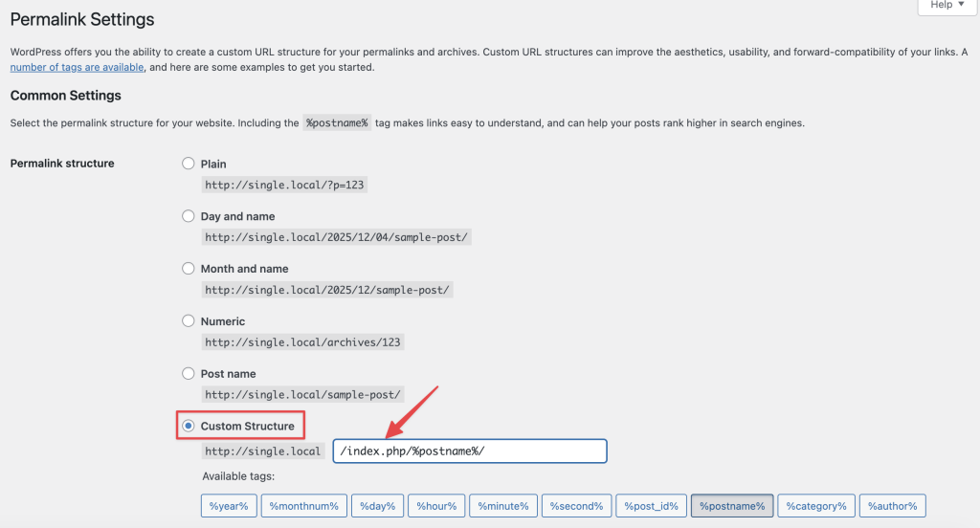The image size is (980, 528).
Task: Add the %hour% tag
Action: (x=436, y=506)
